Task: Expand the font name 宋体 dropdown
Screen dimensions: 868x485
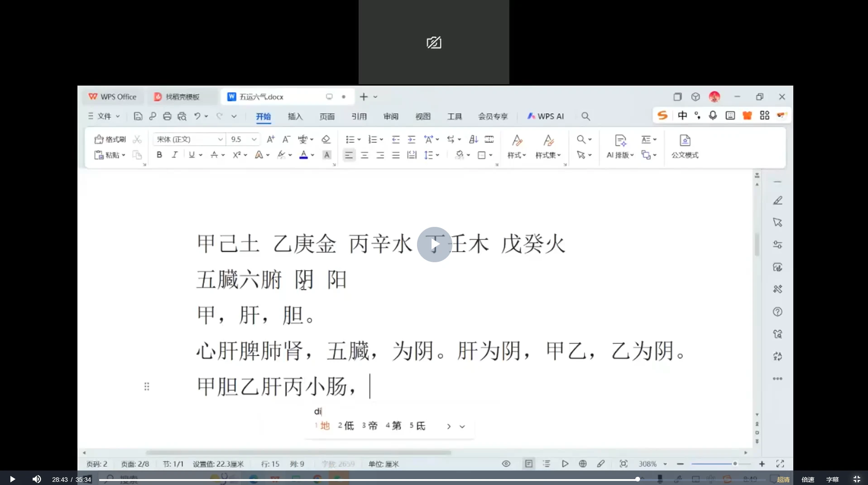Action: 220,139
